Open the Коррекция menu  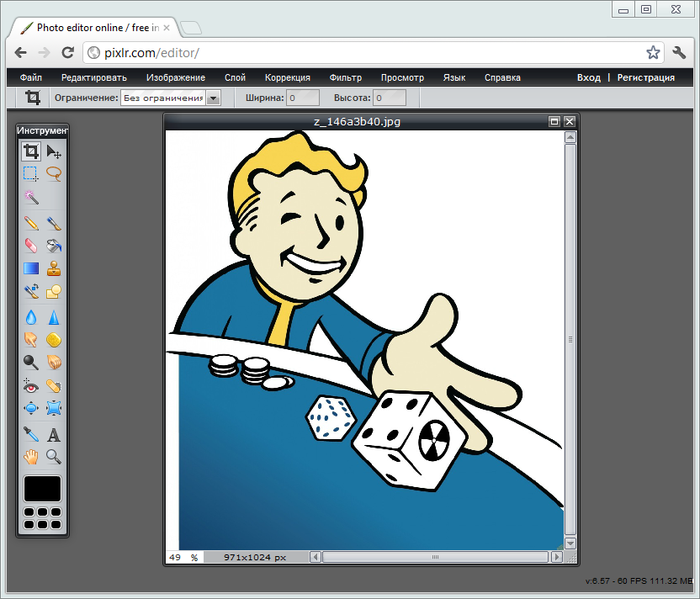288,77
